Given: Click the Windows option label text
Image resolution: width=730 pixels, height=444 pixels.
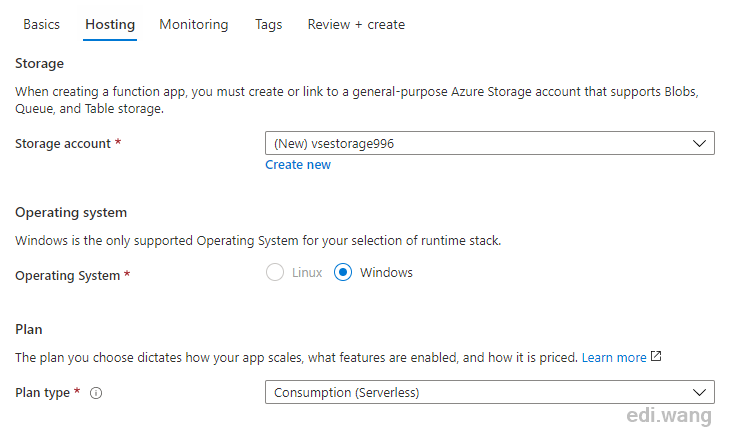Looking at the screenshot, I should coord(386,272).
